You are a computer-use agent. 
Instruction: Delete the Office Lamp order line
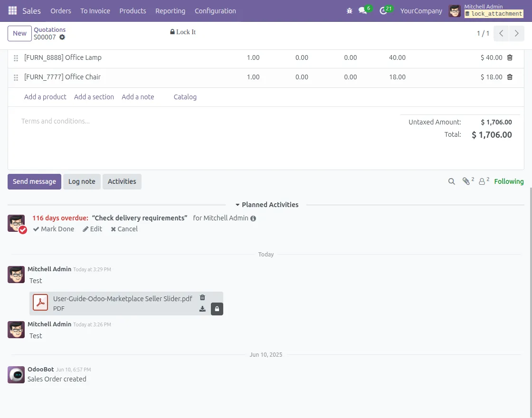pyautogui.click(x=510, y=57)
